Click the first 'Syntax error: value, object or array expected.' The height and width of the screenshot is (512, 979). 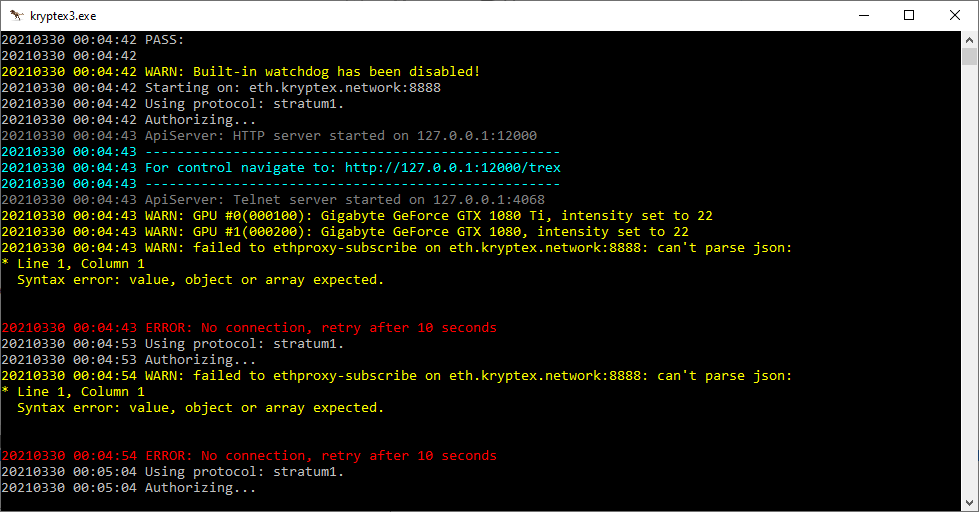pos(200,280)
